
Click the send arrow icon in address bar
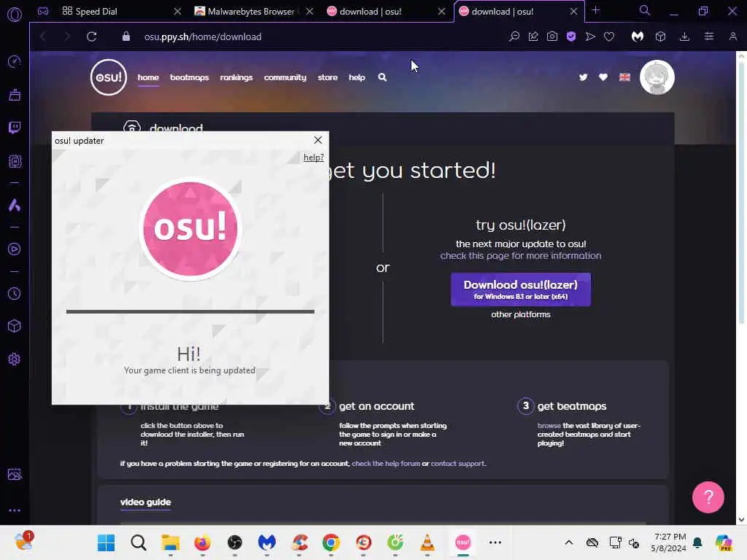point(590,36)
